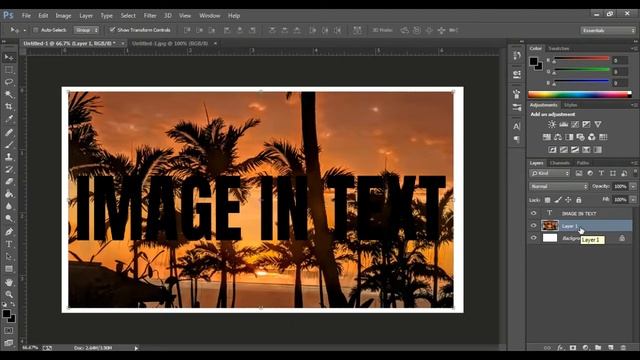Viewport: 640px width, 360px height.
Task: Open the Filter menu
Action: tap(150, 16)
